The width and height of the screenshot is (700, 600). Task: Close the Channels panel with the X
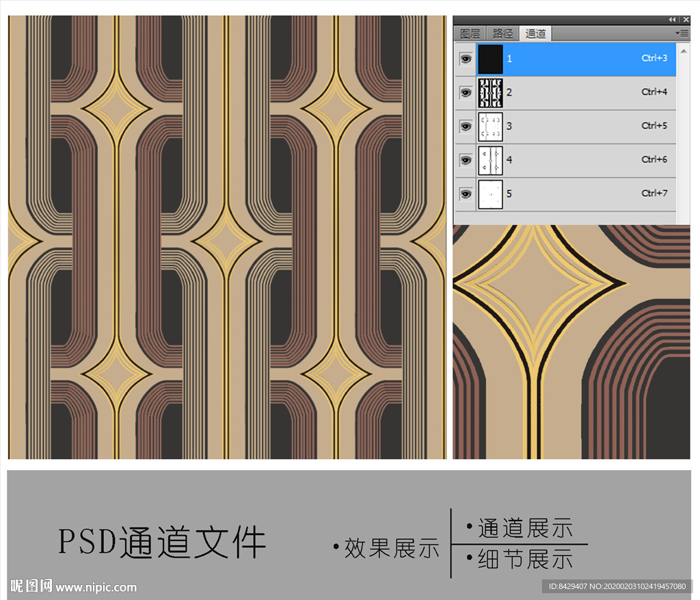685,20
